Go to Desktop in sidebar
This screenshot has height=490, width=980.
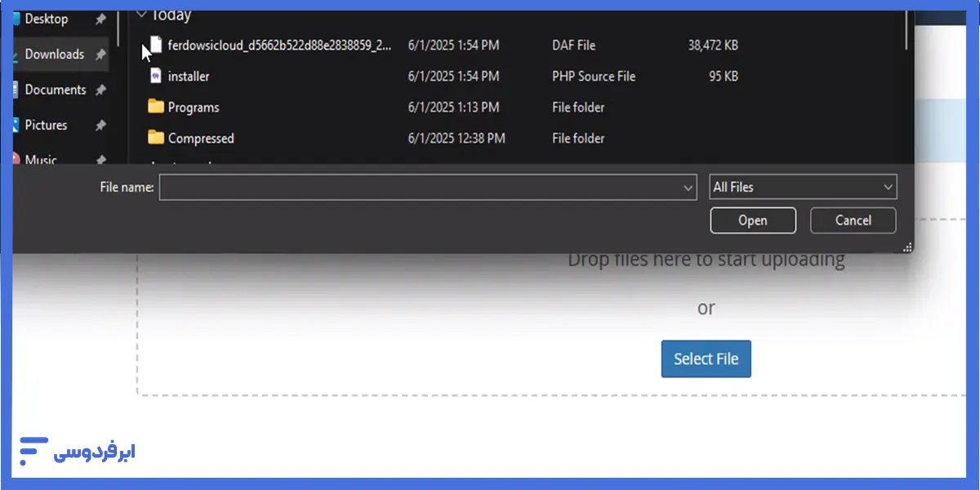[47, 19]
